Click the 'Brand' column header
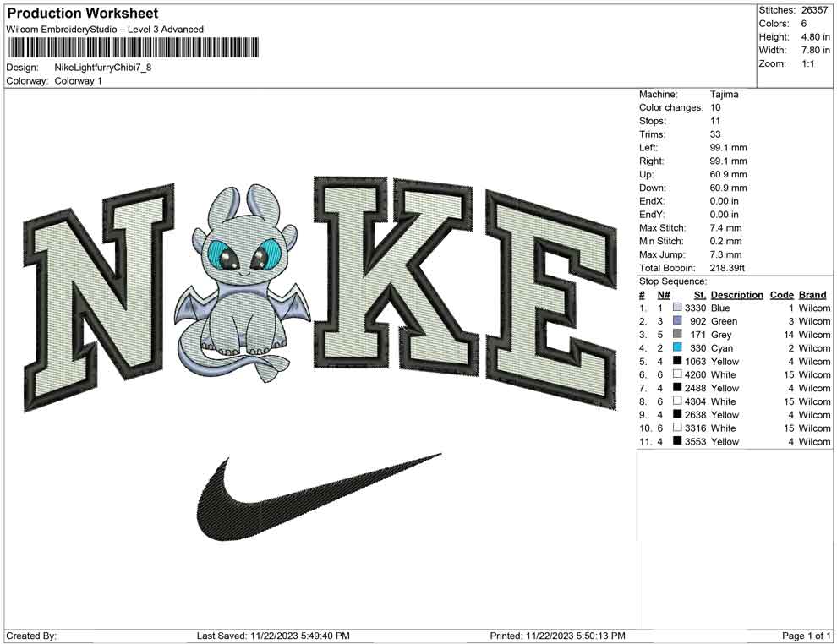 pos(812,294)
